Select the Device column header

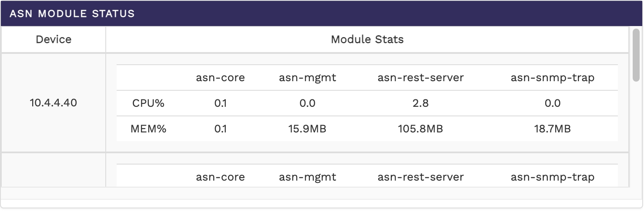pyautogui.click(x=54, y=40)
